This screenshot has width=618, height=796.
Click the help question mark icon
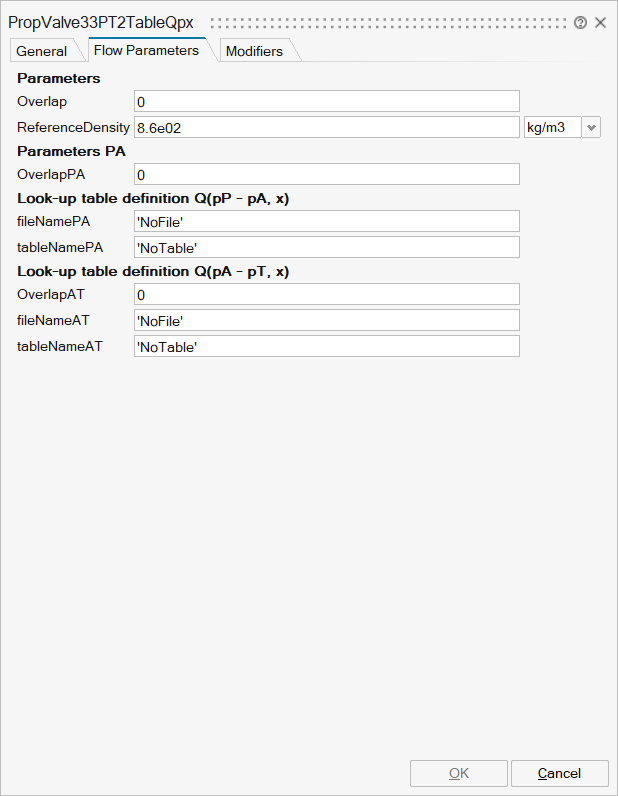tap(581, 22)
